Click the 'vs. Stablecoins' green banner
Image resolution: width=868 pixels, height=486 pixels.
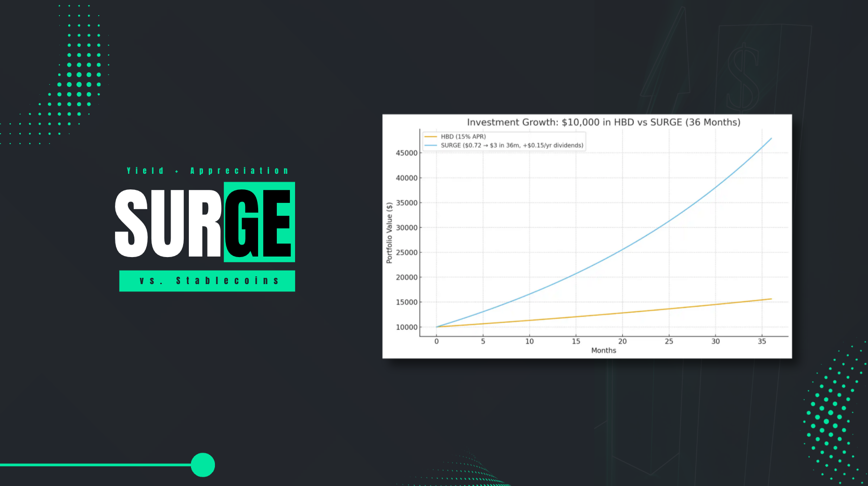[x=207, y=281]
